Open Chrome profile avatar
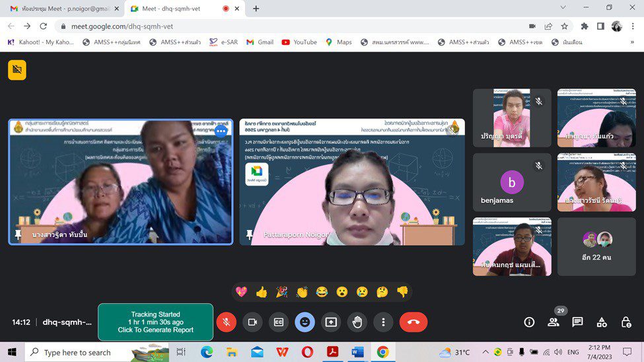 coord(616,26)
